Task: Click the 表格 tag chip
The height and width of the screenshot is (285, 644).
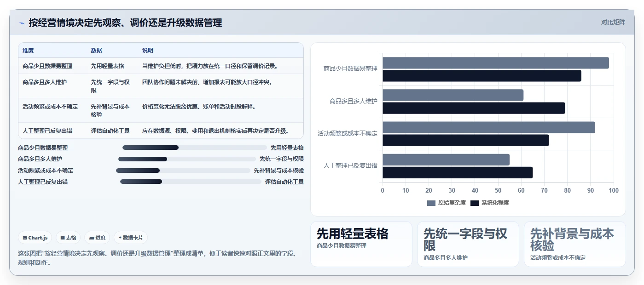Action: (68, 238)
